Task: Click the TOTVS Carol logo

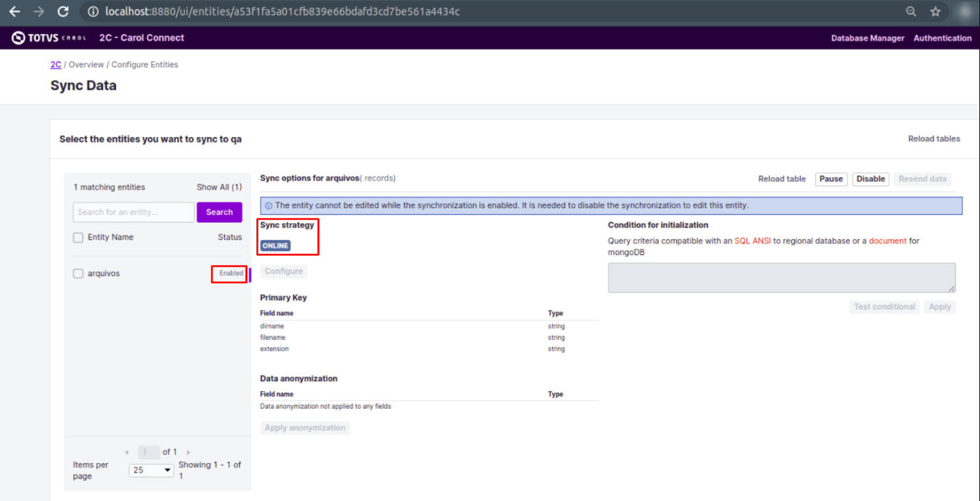Action: [x=49, y=38]
